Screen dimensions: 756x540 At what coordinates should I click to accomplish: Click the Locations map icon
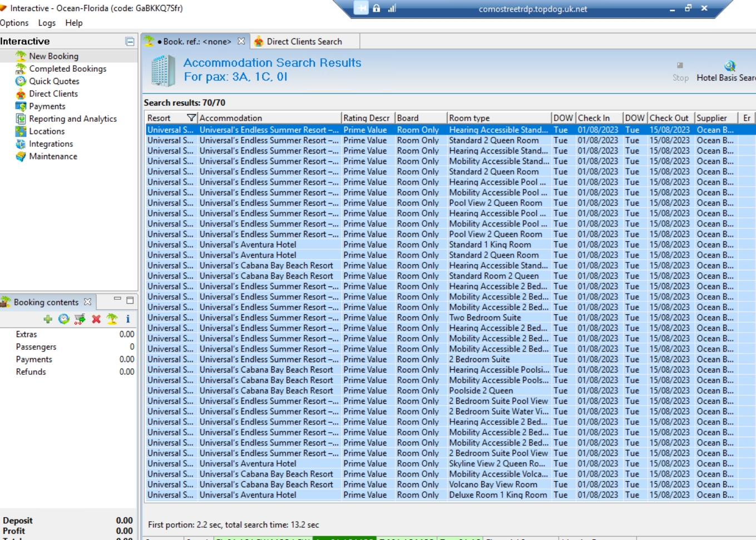21,131
